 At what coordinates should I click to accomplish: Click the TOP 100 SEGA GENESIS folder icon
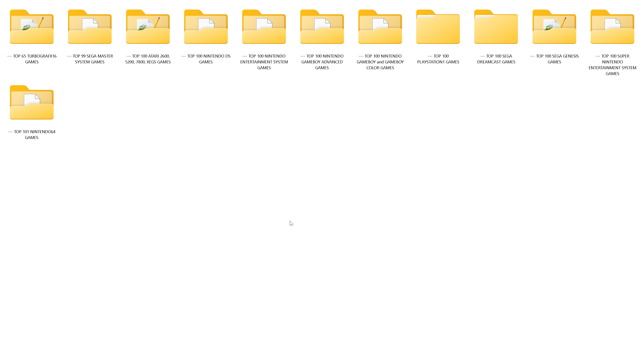pos(554,27)
